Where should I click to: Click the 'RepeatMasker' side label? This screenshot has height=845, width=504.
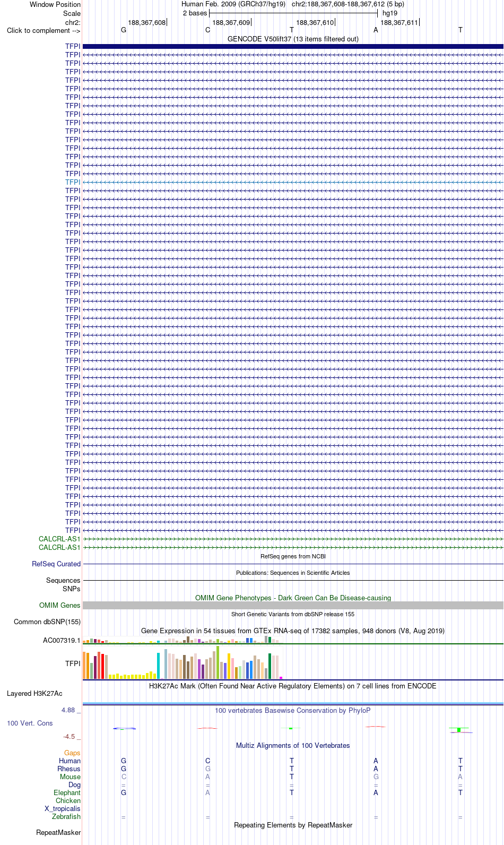click(x=58, y=832)
